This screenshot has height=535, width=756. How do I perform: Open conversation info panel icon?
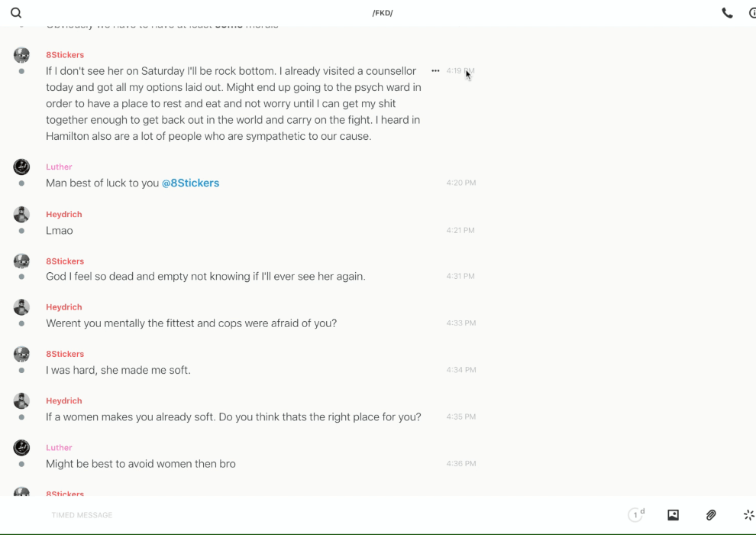point(751,13)
